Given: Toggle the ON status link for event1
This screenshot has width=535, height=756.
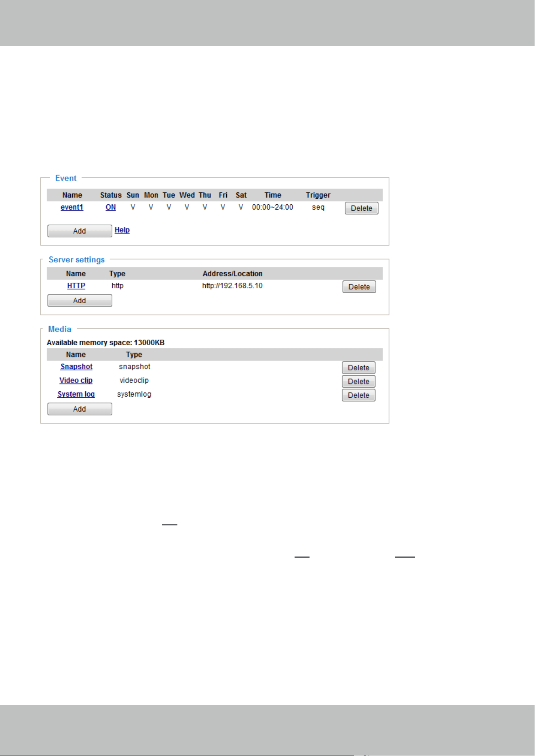Looking at the screenshot, I should (x=111, y=207).
